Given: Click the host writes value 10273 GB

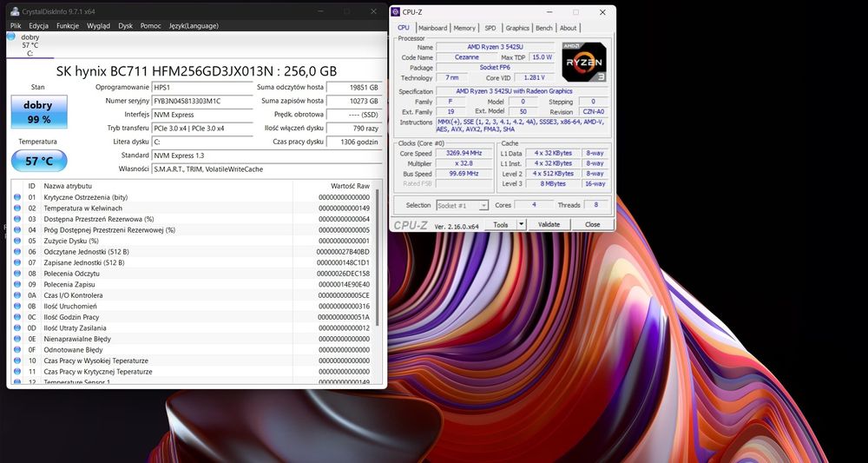Looking at the screenshot, I should click(x=354, y=102).
